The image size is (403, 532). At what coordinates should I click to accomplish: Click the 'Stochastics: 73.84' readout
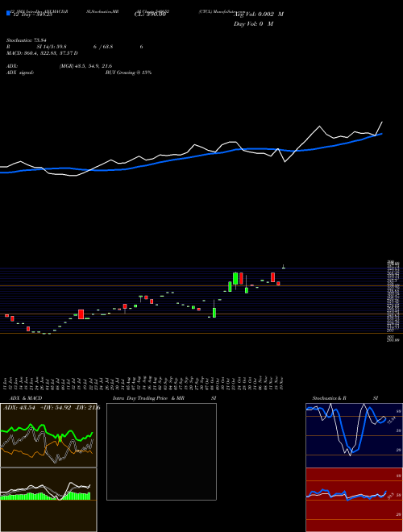pos(26,40)
